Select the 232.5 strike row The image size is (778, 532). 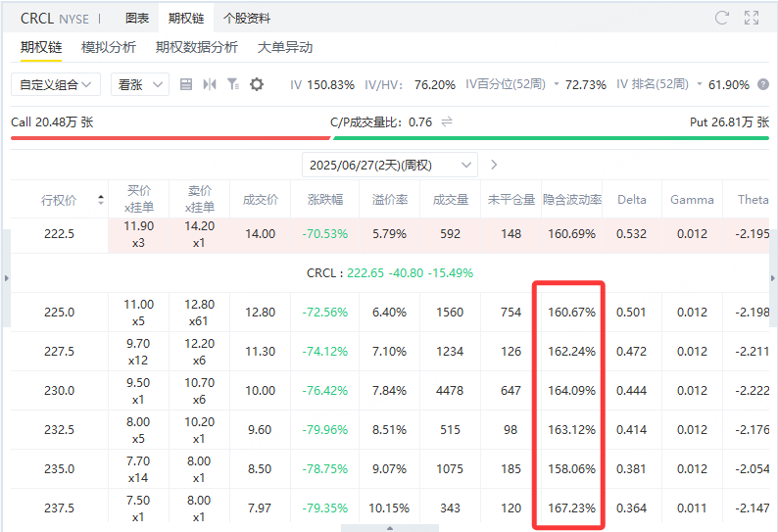click(x=390, y=430)
